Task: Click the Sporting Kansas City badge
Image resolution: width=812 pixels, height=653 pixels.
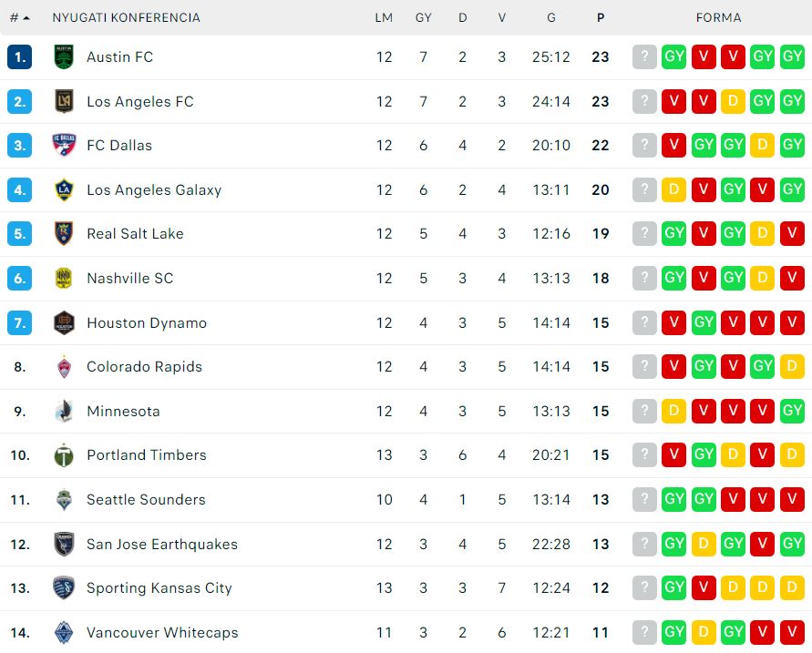Action: click(x=64, y=588)
